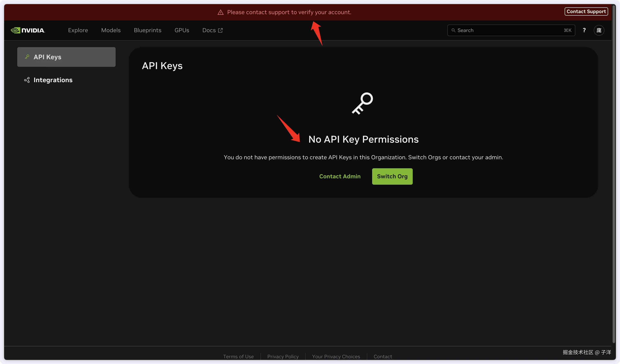The image size is (620, 364).
Task: Open the Explore menu item
Action: click(x=78, y=30)
